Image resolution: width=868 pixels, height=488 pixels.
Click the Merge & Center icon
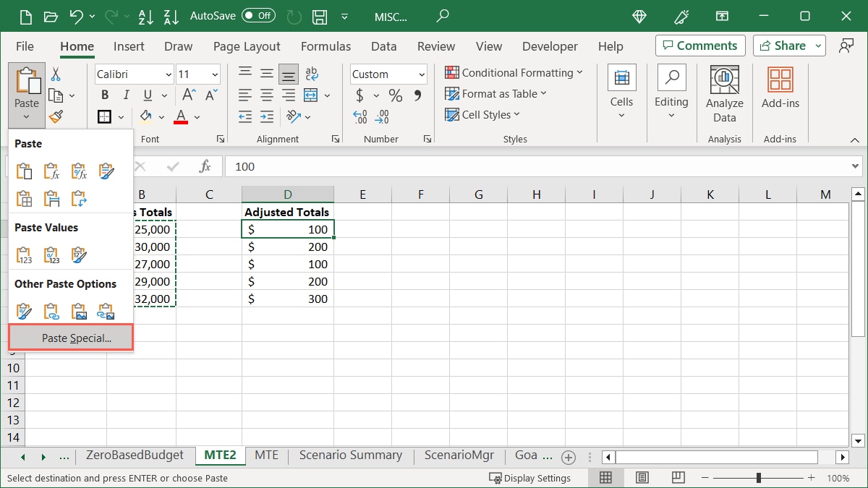311,95
